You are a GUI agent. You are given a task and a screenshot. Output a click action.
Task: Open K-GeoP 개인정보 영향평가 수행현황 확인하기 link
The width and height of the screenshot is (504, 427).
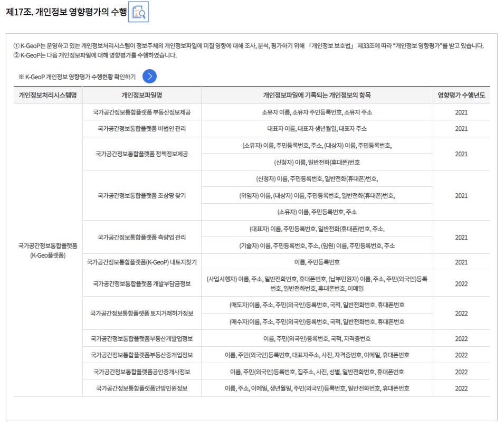click(149, 77)
